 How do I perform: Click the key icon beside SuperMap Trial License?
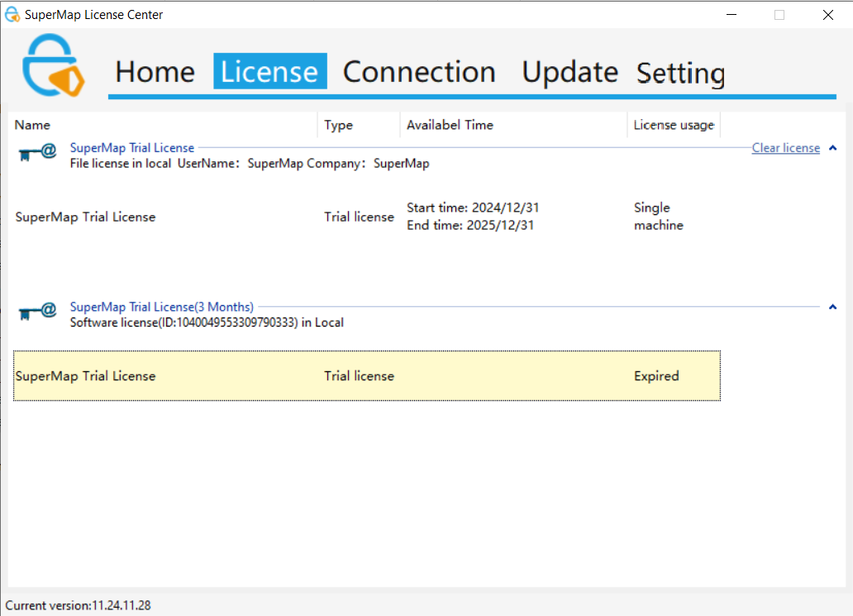pos(37,153)
